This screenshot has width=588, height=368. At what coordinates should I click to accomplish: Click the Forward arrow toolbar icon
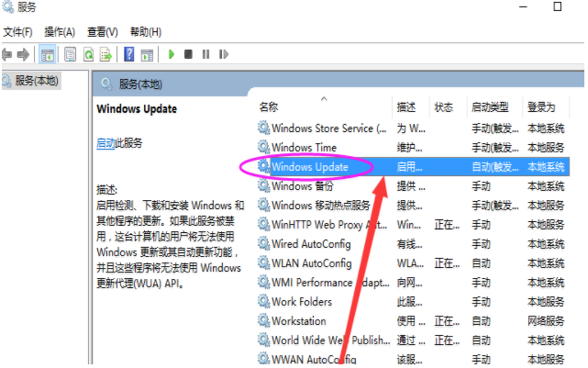pyautogui.click(x=23, y=55)
